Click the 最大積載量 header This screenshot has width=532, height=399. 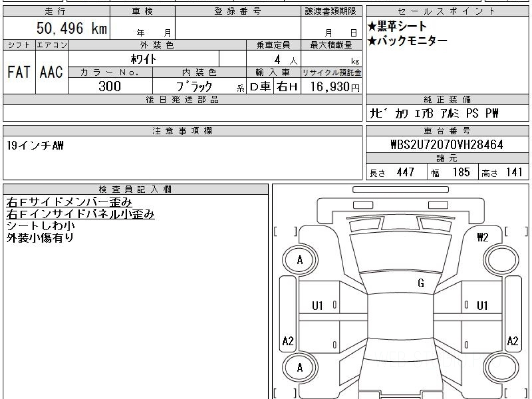(x=332, y=45)
